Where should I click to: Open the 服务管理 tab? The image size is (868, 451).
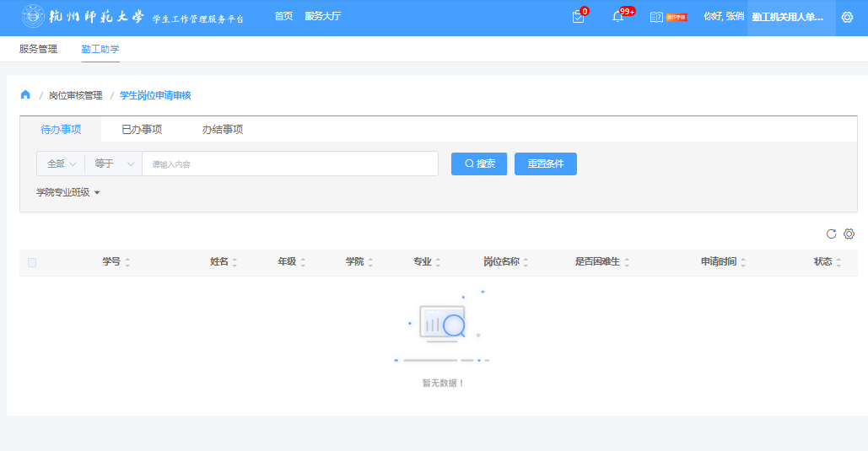pos(38,49)
